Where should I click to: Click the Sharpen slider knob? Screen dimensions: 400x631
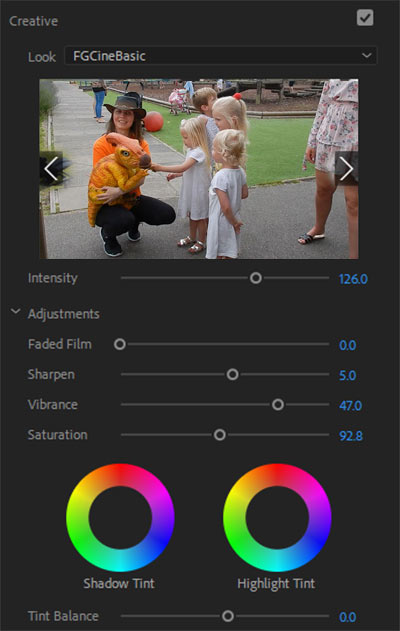click(232, 374)
